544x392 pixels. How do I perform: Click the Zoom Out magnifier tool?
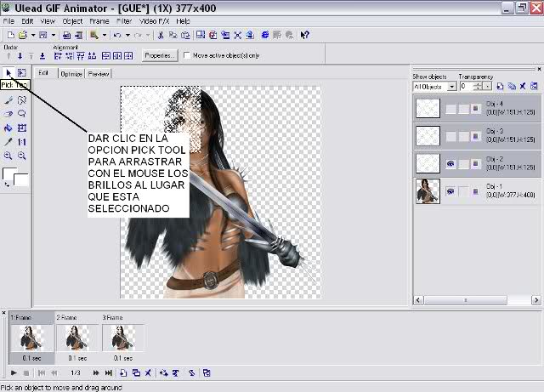[x=22, y=156]
